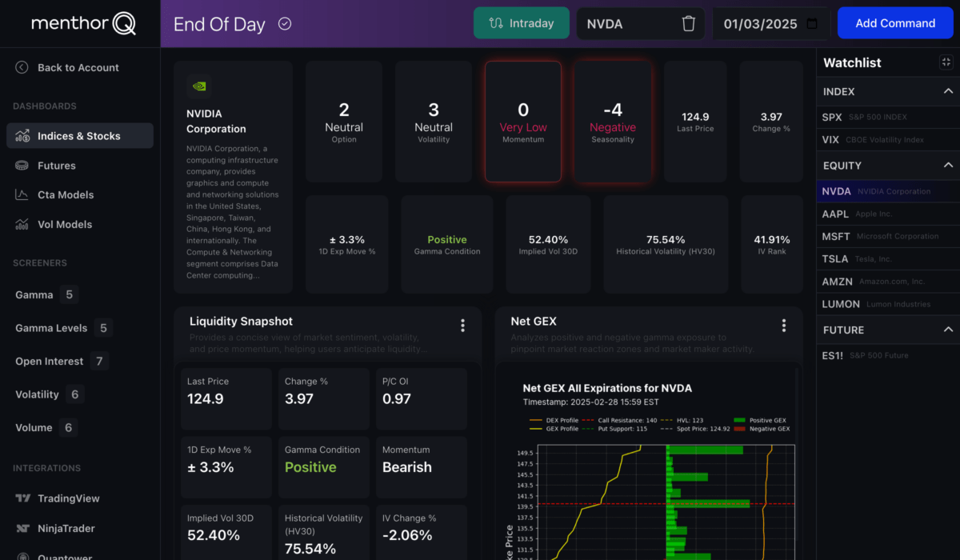Collapse the INDEX watchlist section

point(948,92)
